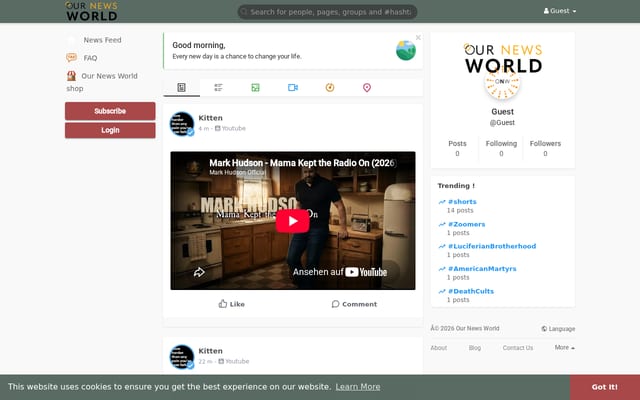Open Kitten's profile name on the 22 m post
Screen dimensions: 640x400
pos(210,351)
